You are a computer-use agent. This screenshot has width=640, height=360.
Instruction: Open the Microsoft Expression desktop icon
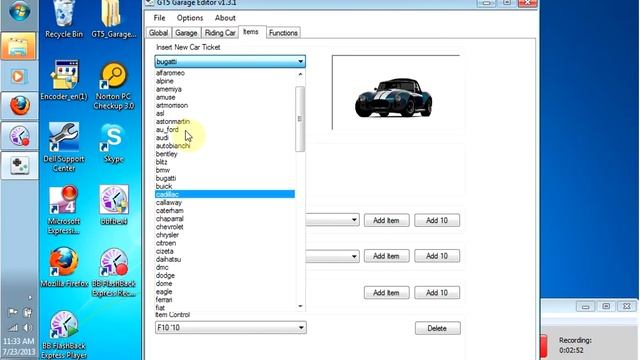point(64,210)
